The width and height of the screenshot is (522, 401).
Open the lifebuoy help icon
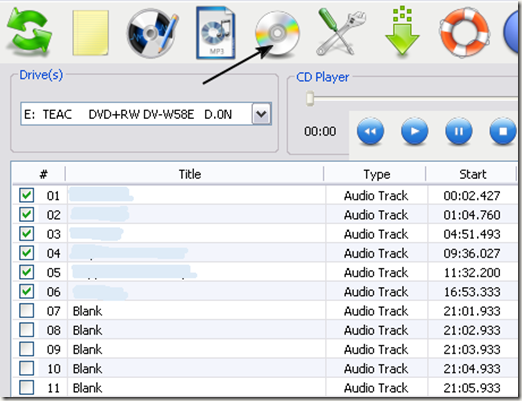[x=464, y=32]
